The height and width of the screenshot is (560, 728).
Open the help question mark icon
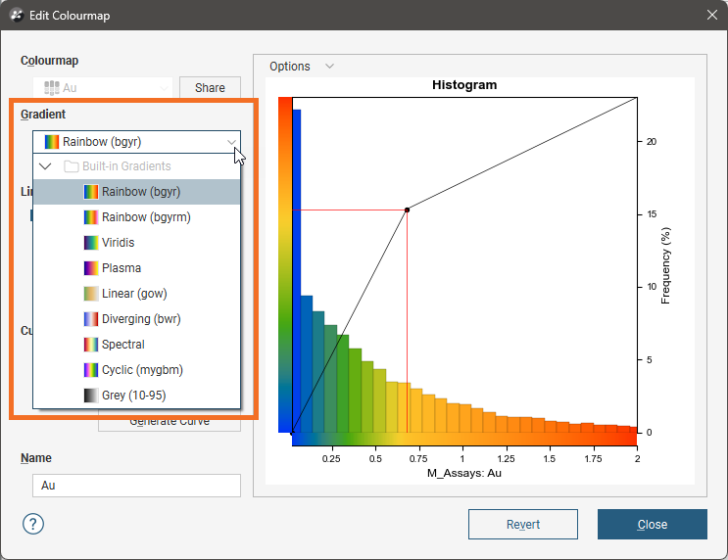(32, 524)
